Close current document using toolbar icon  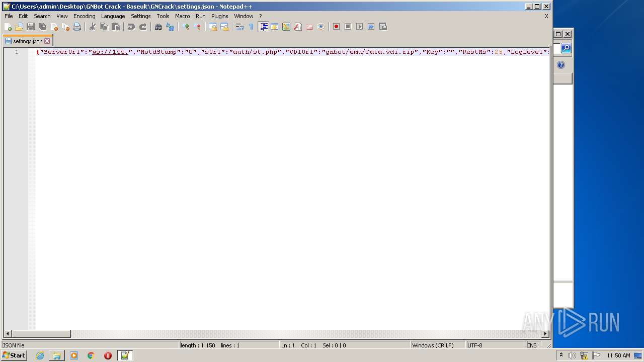pos(54,27)
